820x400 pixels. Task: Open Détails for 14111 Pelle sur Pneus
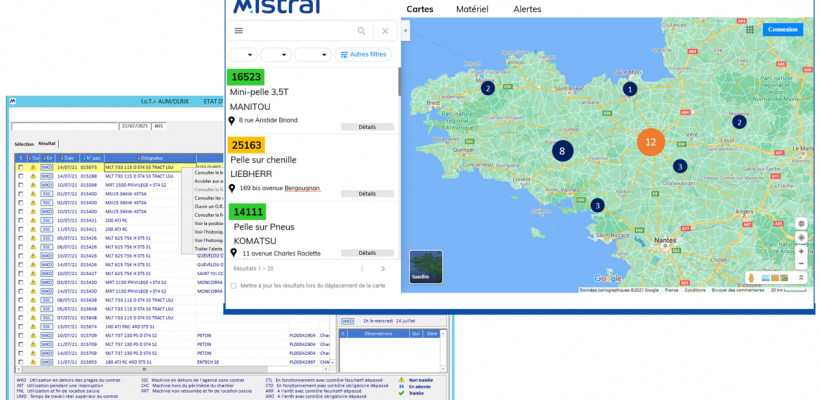[x=367, y=253]
